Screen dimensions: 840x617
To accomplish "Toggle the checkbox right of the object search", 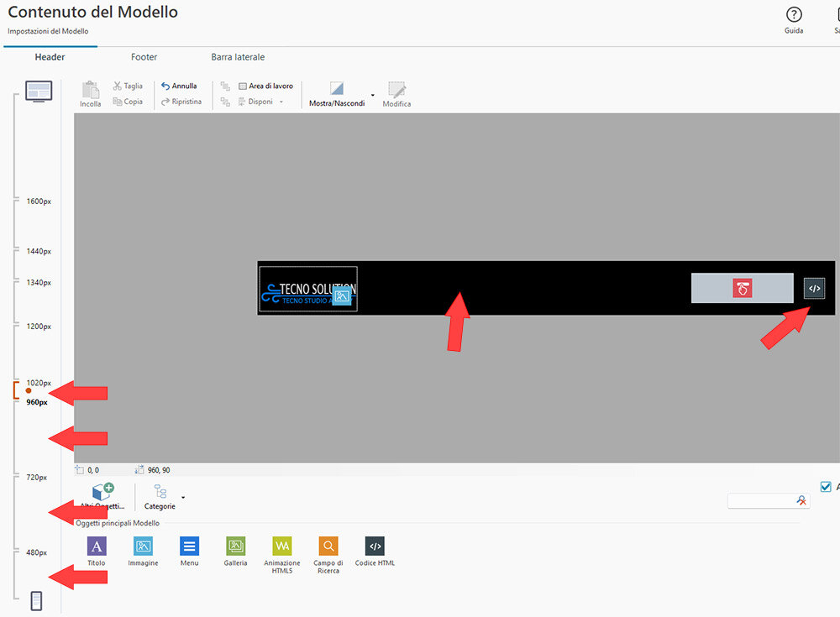I will tap(825, 486).
